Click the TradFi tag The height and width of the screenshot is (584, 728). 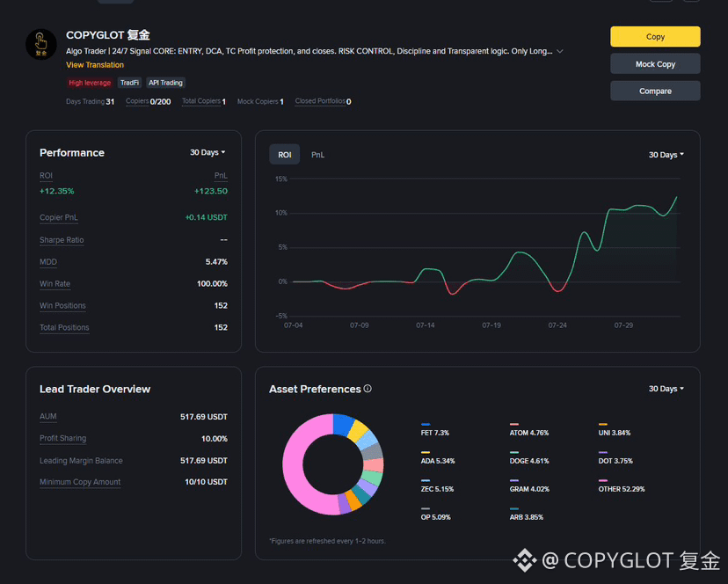point(129,83)
